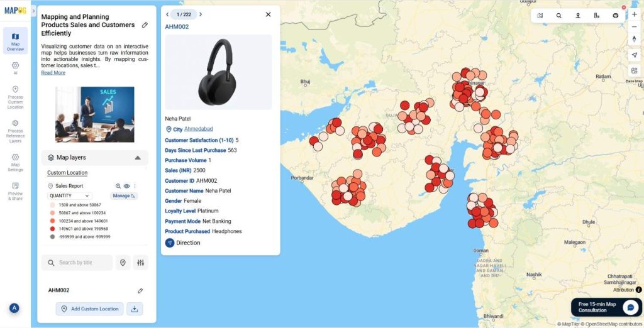Screen dimensions: 644x328
Task: Click the 1 / 222 record counter
Action: [x=184, y=14]
